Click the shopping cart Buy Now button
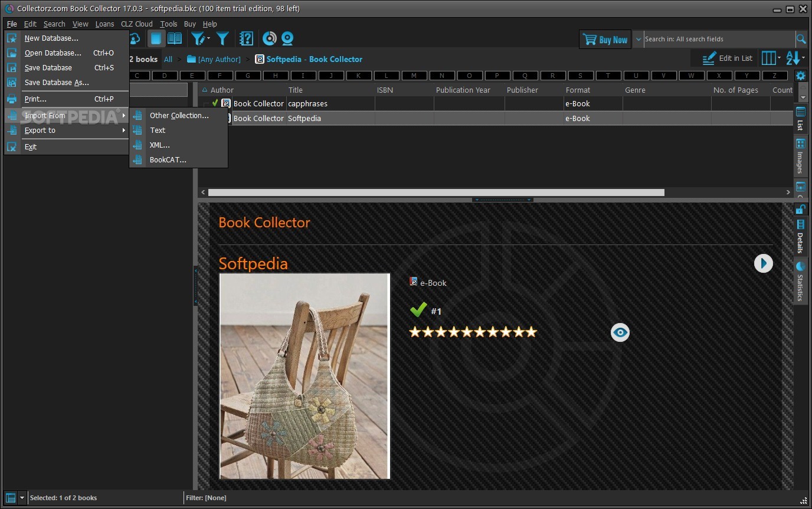 click(605, 40)
